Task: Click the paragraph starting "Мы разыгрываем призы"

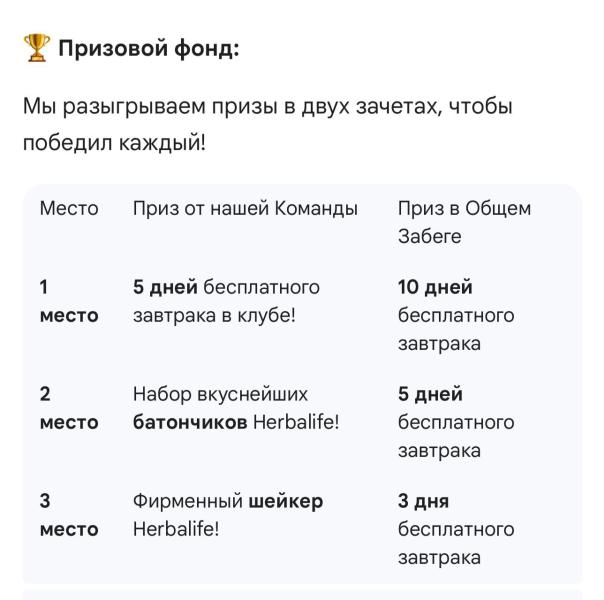Action: point(270,106)
